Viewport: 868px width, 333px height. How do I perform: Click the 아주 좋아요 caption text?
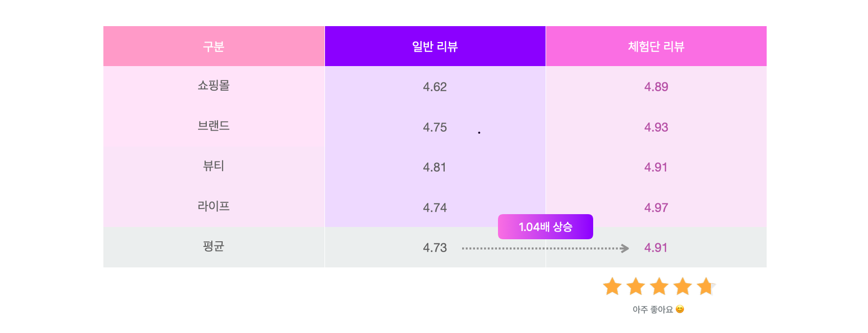pos(653,309)
